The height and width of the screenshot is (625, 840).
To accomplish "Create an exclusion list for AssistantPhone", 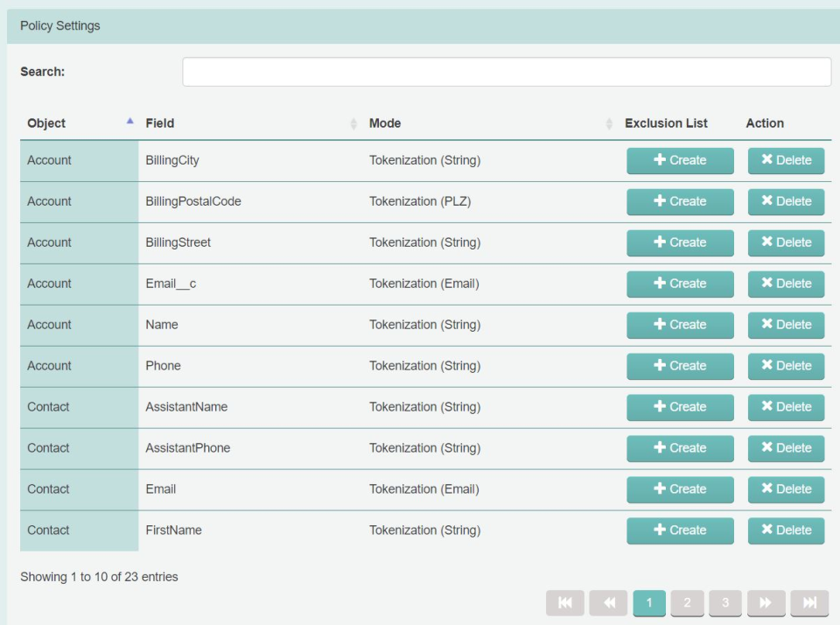I will click(x=680, y=448).
